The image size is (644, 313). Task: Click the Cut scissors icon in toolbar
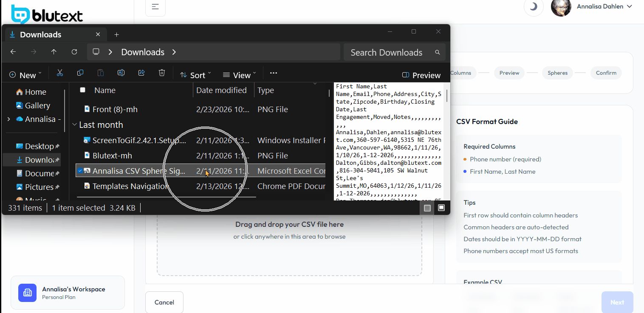(x=60, y=73)
